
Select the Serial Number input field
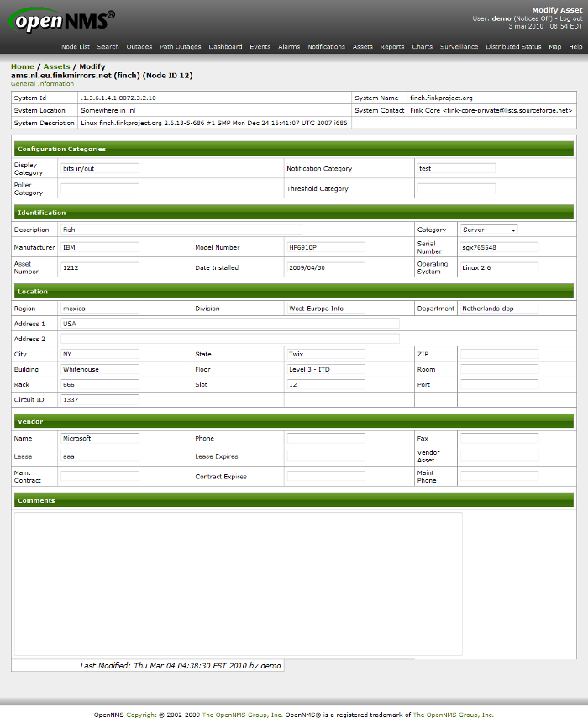(498, 248)
